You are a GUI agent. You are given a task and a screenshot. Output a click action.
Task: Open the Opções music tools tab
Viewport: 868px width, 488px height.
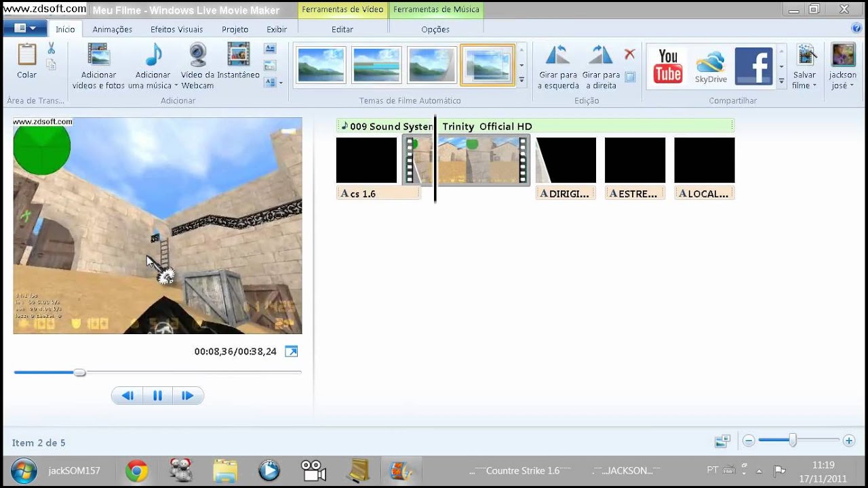(x=435, y=29)
